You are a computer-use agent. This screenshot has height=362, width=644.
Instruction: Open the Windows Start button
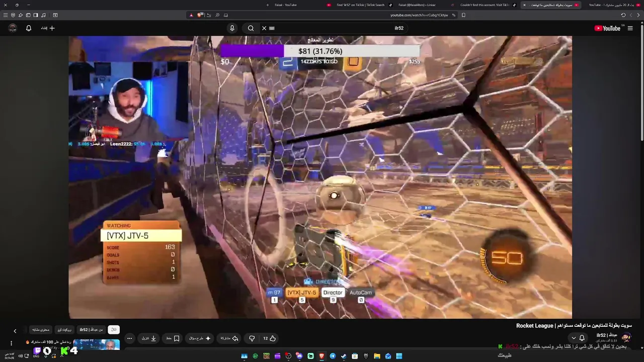(399, 356)
